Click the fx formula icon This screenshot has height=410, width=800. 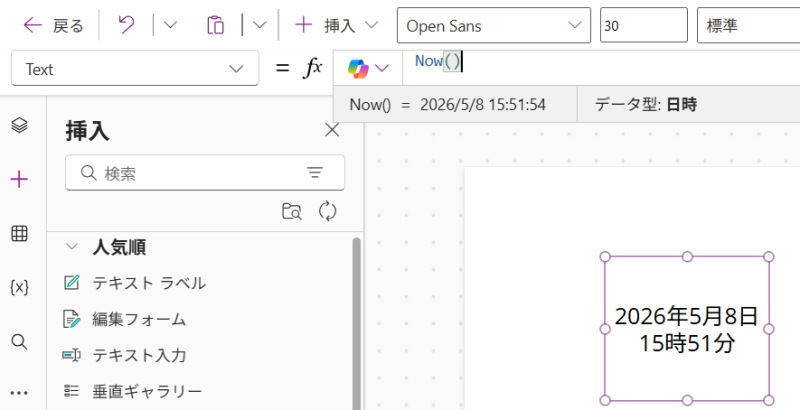point(312,68)
